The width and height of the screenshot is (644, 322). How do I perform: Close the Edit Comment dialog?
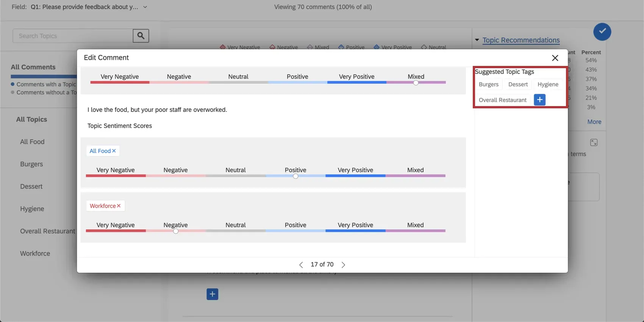(555, 58)
